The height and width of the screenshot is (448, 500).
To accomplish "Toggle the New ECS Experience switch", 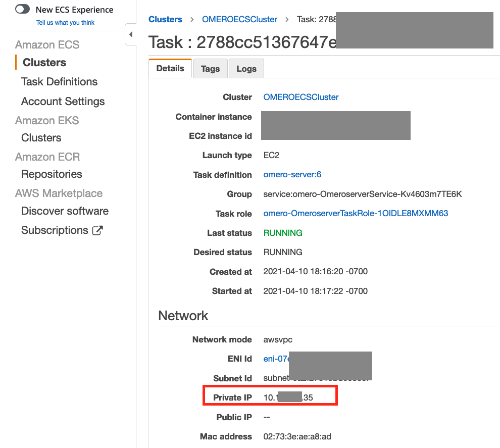I will tap(22, 9).
